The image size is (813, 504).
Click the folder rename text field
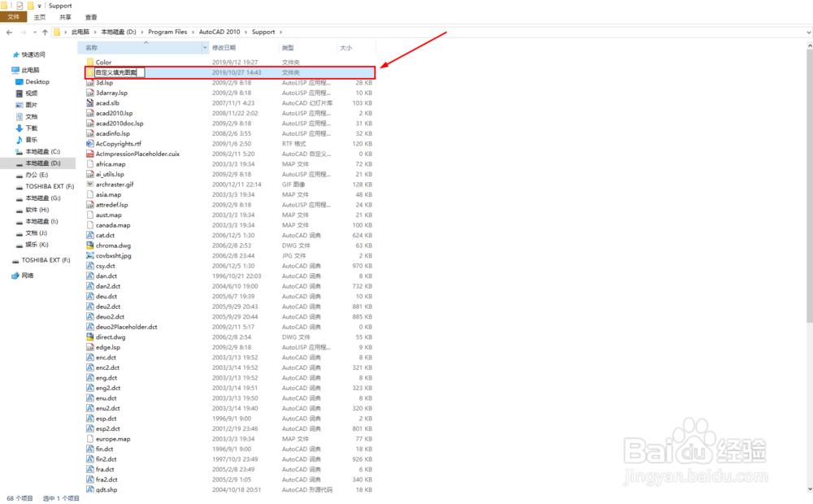[x=120, y=72]
